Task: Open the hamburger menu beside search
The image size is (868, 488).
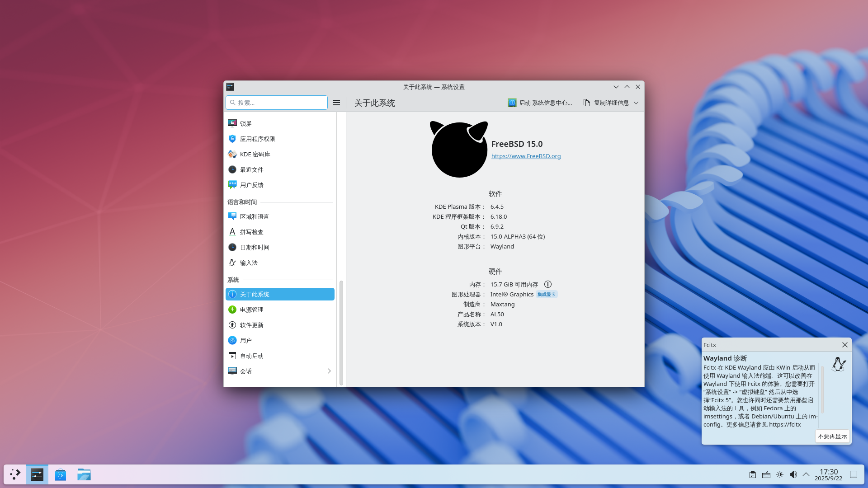Action: tap(336, 103)
